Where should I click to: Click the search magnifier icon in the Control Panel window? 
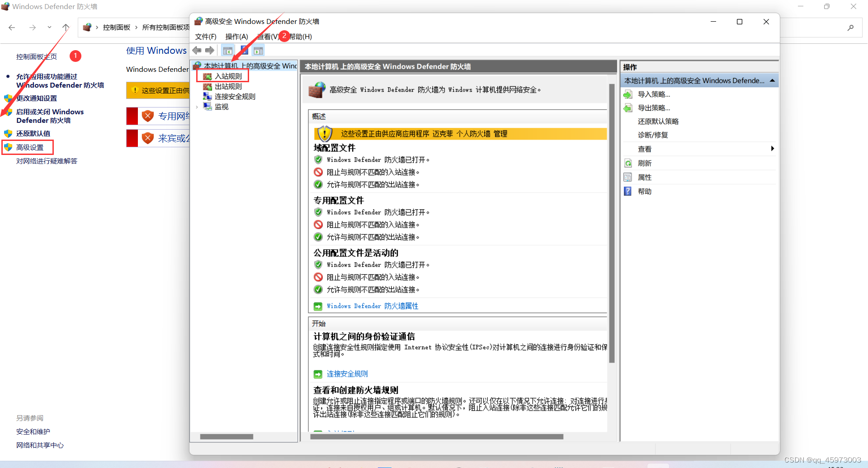click(x=850, y=28)
